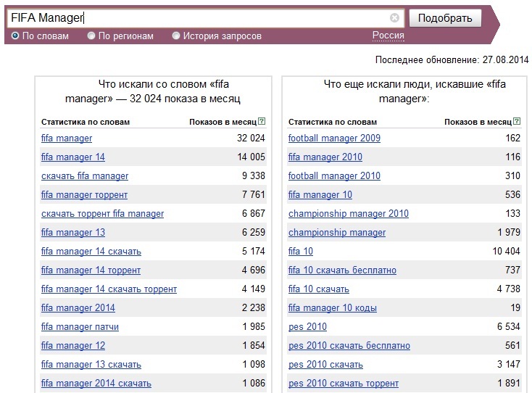Screen dimensions: 532x393
Task: Click the '9 338' impressions value
Action: click(x=254, y=175)
